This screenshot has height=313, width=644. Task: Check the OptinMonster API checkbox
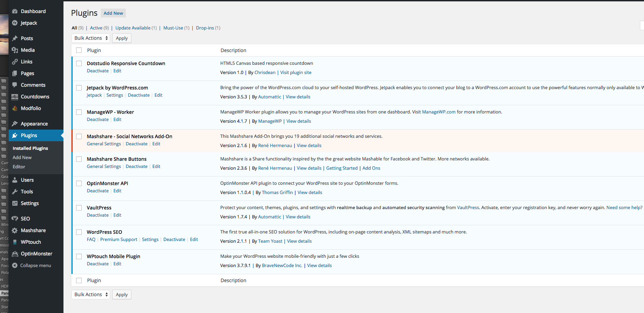click(x=79, y=183)
